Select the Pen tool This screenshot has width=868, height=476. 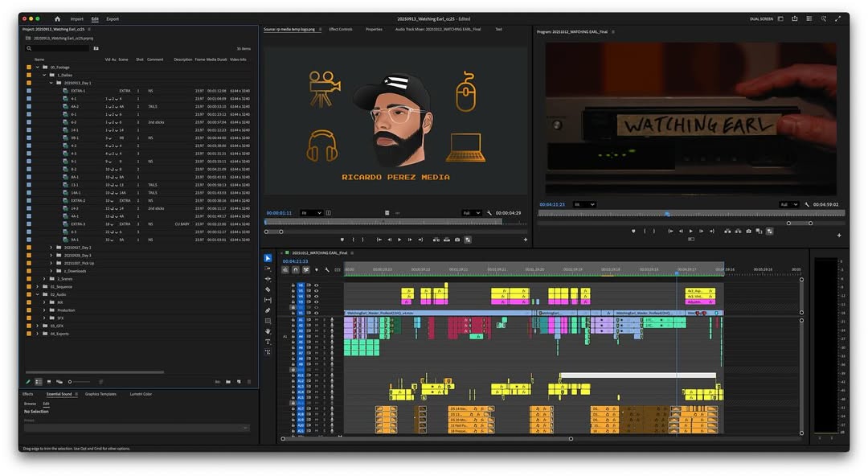click(x=268, y=310)
